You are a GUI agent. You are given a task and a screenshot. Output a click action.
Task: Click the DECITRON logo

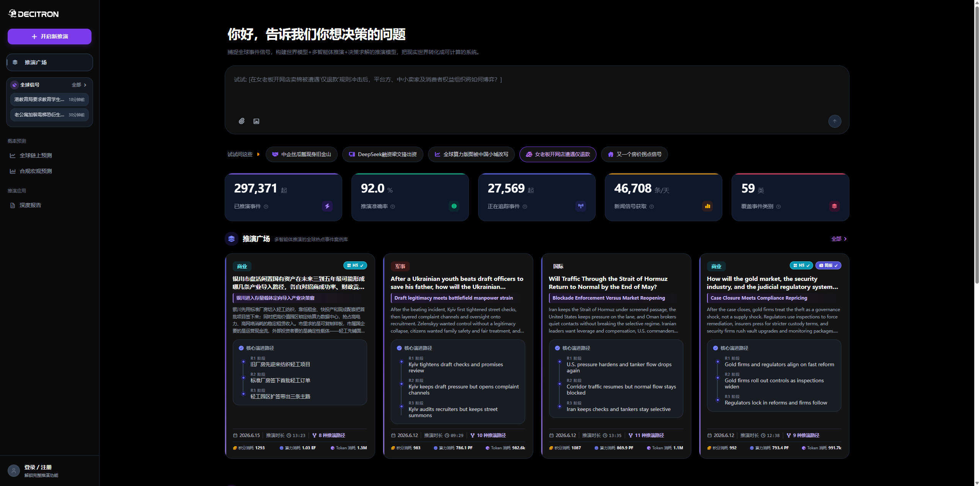[34, 14]
